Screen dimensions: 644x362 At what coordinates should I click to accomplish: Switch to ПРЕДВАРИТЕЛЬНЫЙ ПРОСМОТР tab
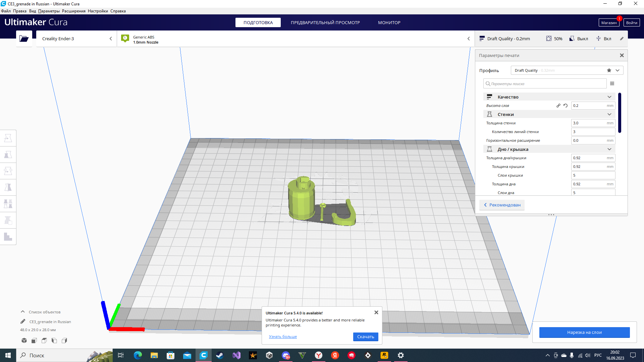pyautogui.click(x=325, y=22)
